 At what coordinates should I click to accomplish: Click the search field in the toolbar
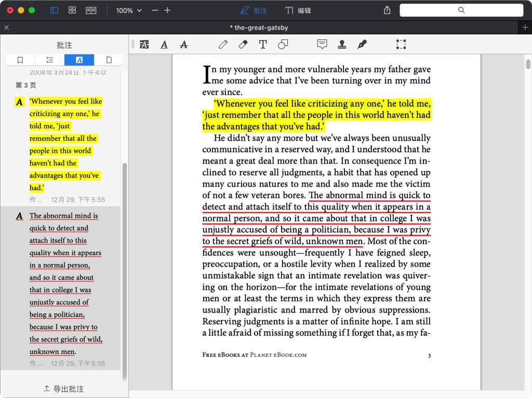point(461,10)
